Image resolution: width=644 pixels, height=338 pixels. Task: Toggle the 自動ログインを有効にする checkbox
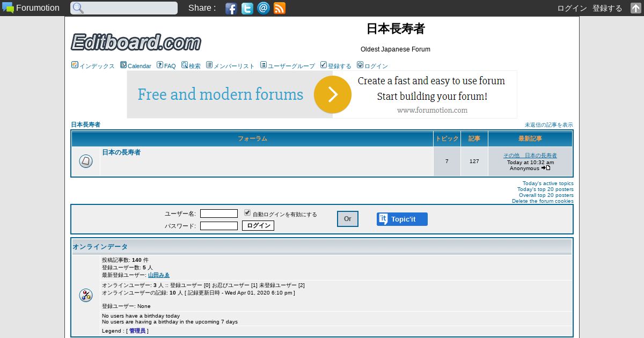click(x=247, y=212)
